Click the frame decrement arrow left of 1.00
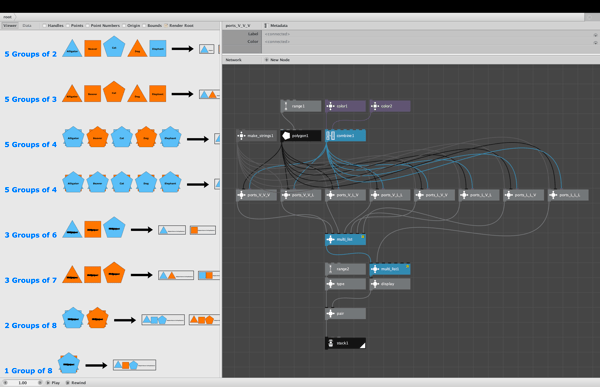This screenshot has width=600, height=387. point(5,382)
